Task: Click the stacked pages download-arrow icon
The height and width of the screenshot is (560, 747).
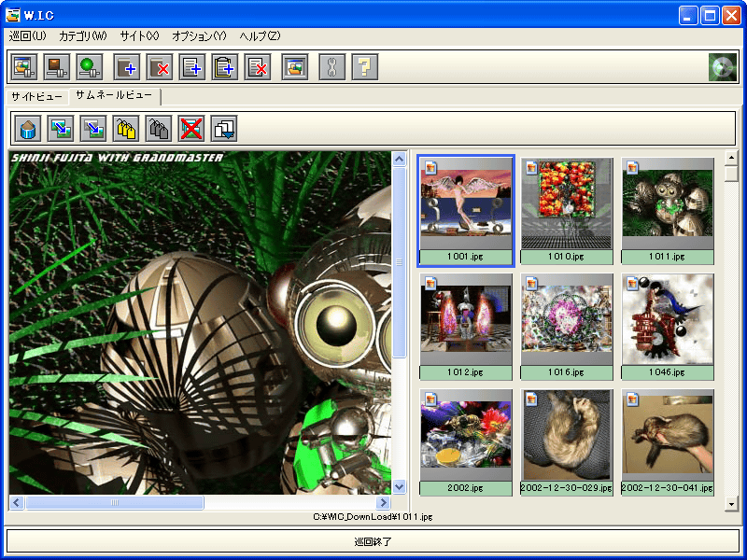Action: coord(224,129)
